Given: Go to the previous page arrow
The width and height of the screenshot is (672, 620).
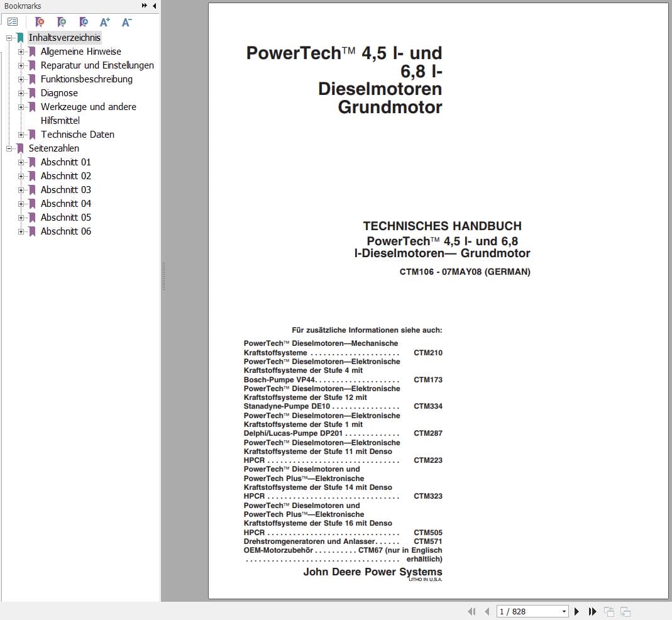Looking at the screenshot, I should tap(487, 611).
